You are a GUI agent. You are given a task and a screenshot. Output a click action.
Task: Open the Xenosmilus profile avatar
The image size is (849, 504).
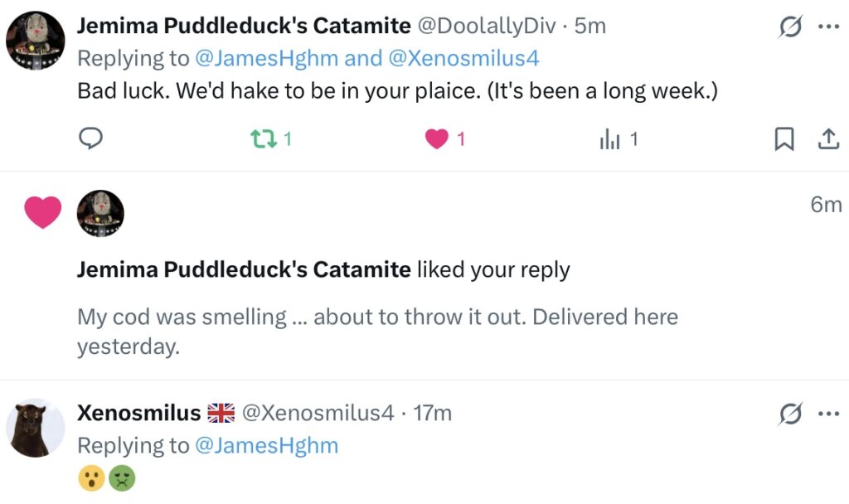point(35,428)
